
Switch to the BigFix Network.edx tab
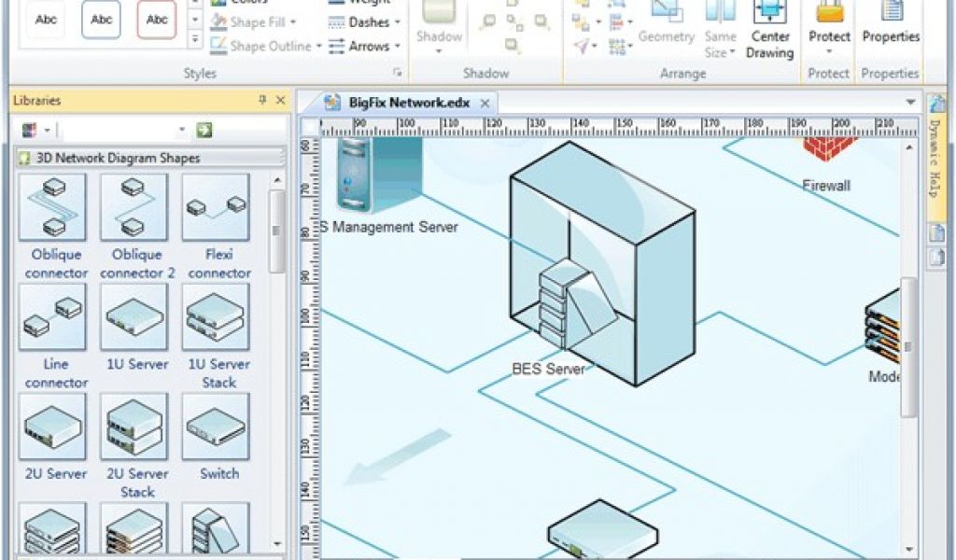coord(409,103)
